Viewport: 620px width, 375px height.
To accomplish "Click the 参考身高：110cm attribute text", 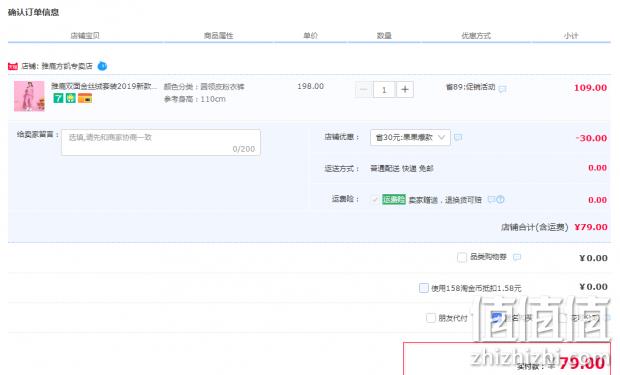I will pyautogui.click(x=195, y=99).
